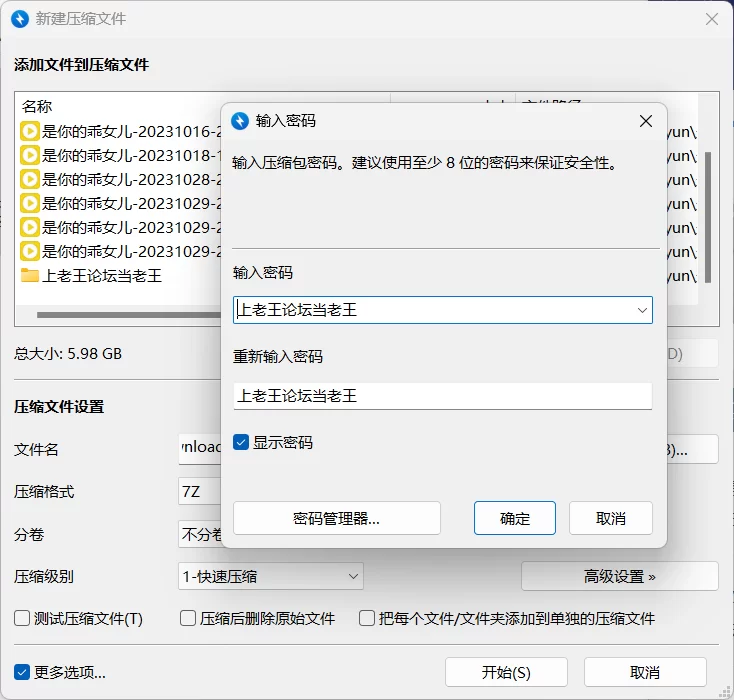Toggle the 更多选项 checkbox

[22, 672]
